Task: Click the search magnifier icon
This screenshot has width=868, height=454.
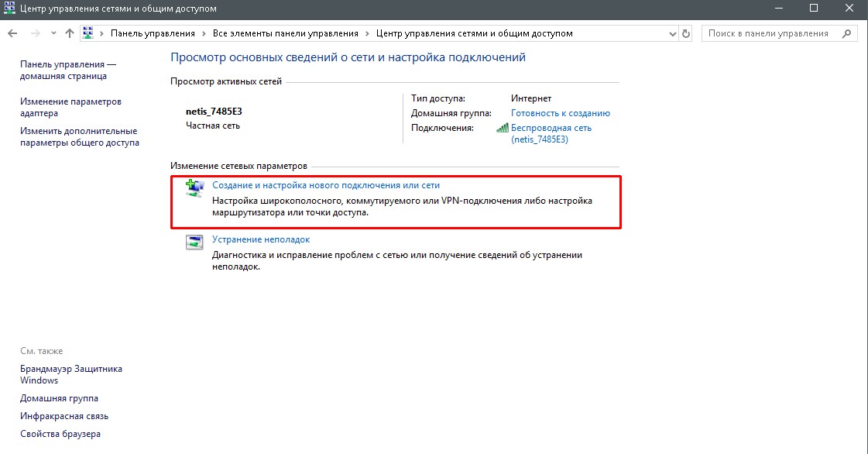Action: click(x=846, y=34)
